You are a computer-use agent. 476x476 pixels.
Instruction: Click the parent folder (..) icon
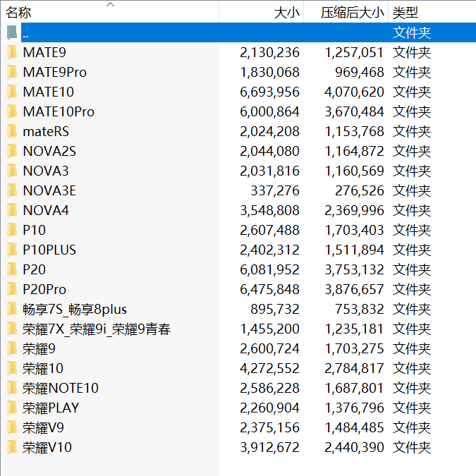point(12,32)
